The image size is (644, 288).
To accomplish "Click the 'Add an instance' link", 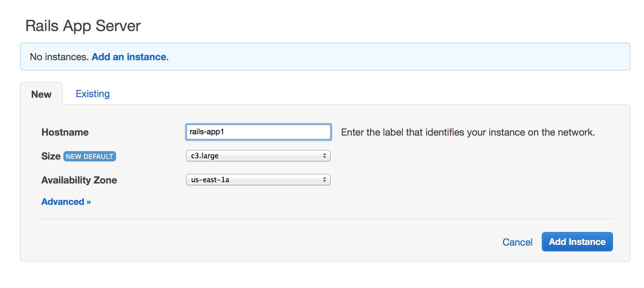I will [129, 57].
